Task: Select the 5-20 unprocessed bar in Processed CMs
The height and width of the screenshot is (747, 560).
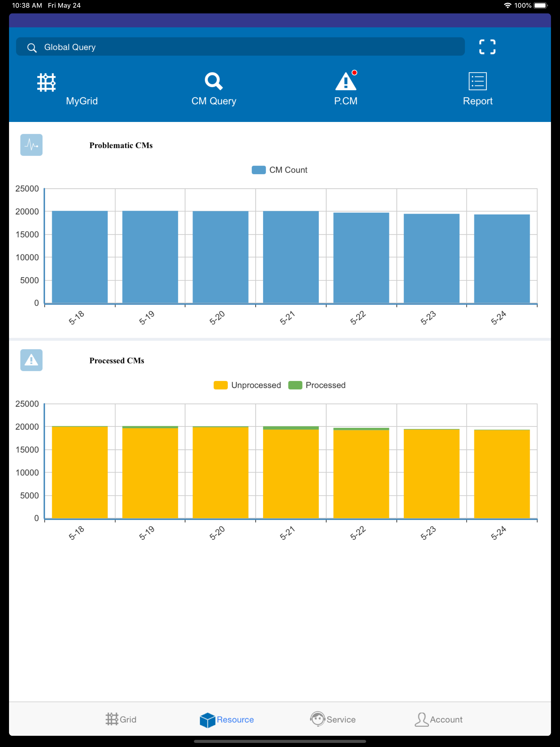Action: pyautogui.click(x=221, y=473)
